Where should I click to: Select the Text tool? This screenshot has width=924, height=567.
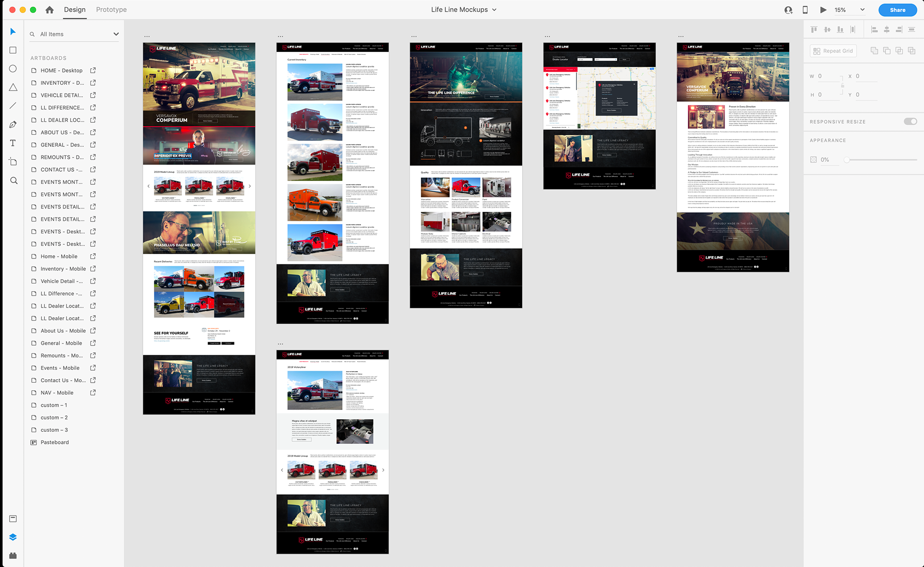tap(13, 143)
